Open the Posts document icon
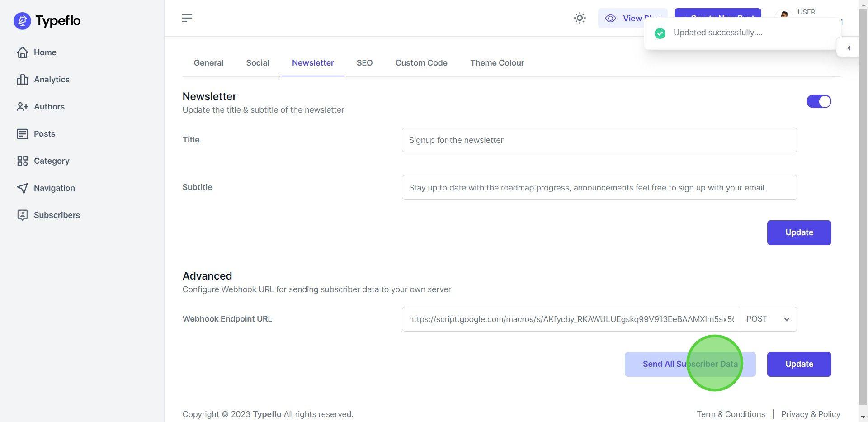 click(x=22, y=134)
